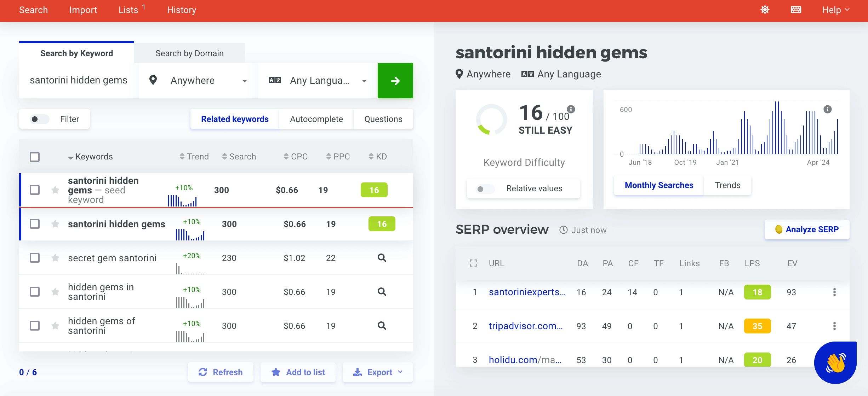Open the History menu item
This screenshot has height=396, width=868.
[182, 10]
